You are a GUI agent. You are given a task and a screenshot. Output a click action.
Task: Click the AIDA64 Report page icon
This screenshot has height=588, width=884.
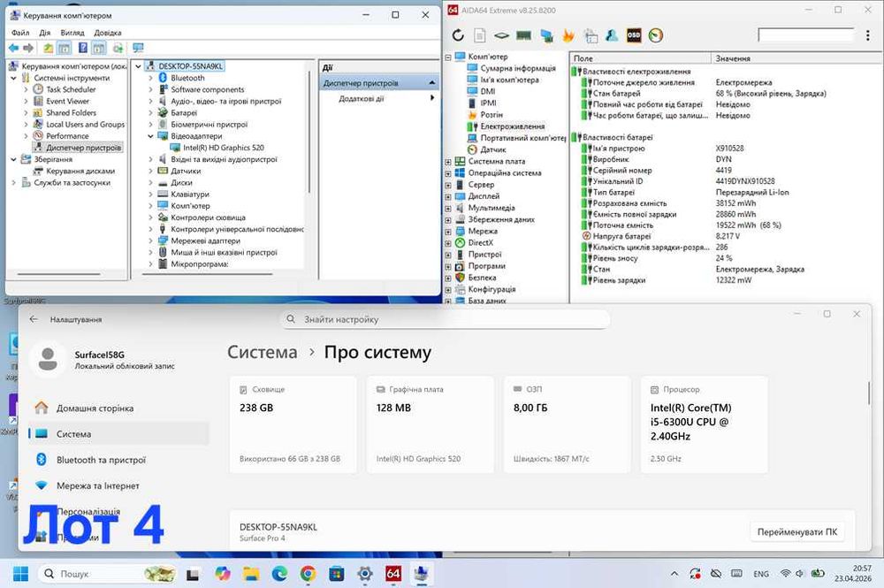click(x=479, y=35)
